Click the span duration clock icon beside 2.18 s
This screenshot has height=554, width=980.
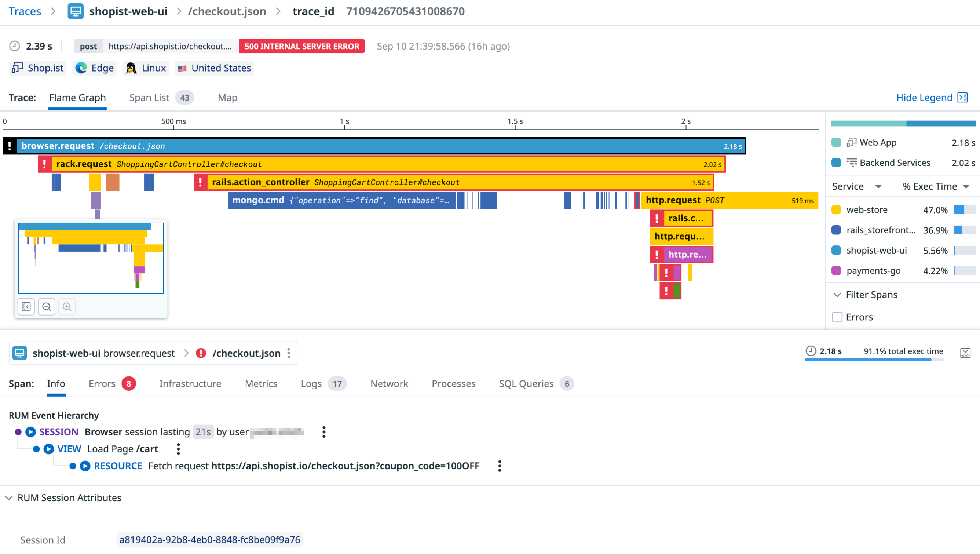tap(811, 350)
